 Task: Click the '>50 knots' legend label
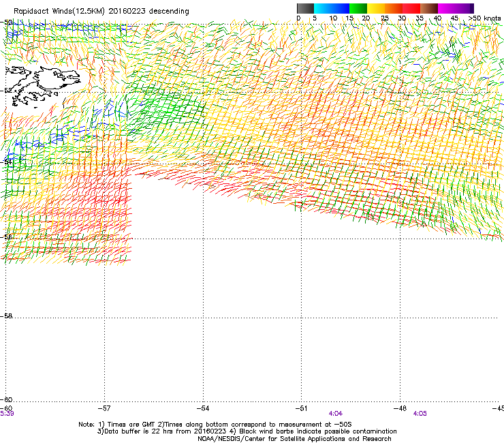click(484, 18)
